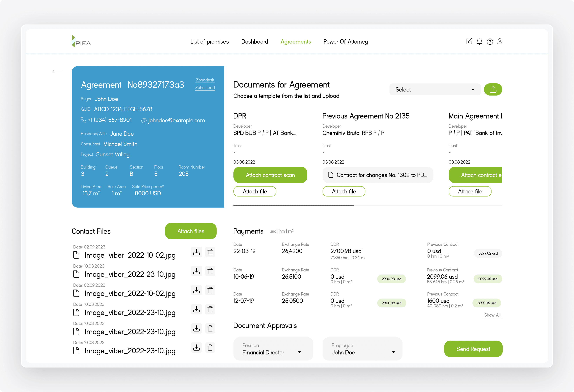Download file dated 02.09.2023 at top of list
This screenshot has width=574, height=392.
click(x=196, y=252)
